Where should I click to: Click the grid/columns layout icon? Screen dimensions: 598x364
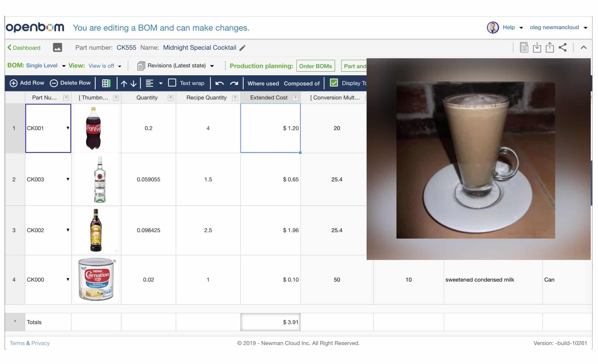pyautogui.click(x=106, y=83)
